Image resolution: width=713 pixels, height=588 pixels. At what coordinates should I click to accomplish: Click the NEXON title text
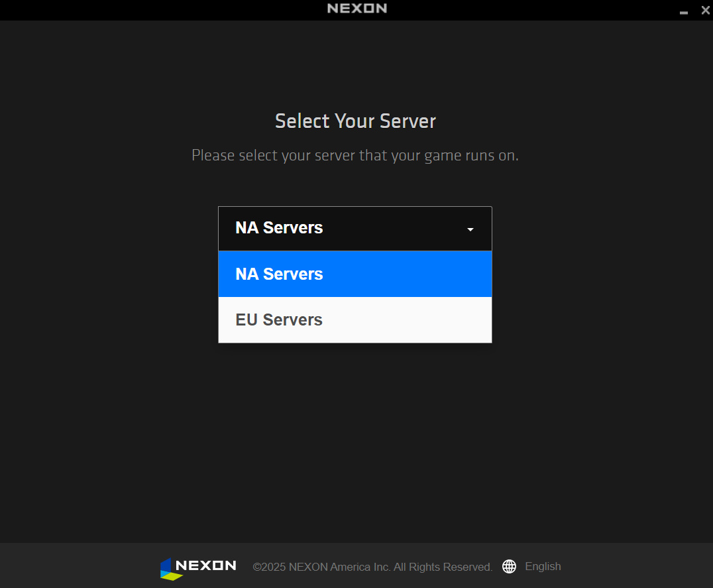357,8
